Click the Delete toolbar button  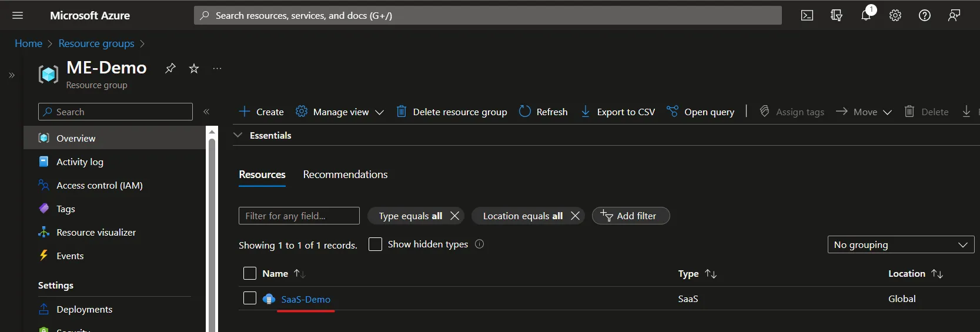(927, 112)
